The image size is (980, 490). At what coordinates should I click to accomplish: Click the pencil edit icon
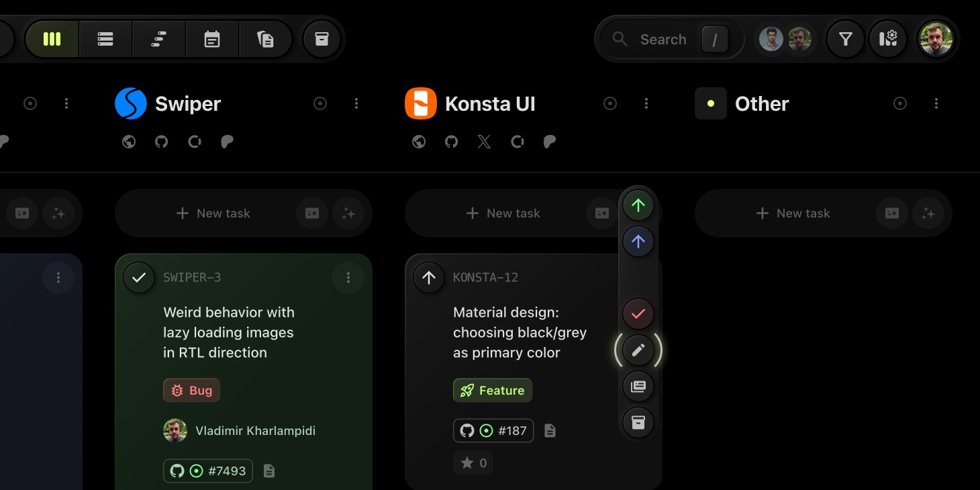(638, 350)
